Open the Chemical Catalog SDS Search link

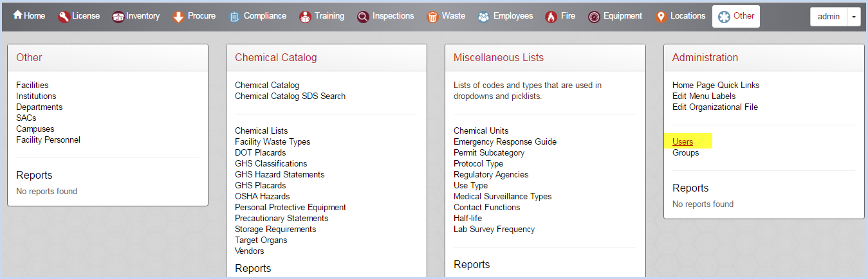tap(290, 96)
